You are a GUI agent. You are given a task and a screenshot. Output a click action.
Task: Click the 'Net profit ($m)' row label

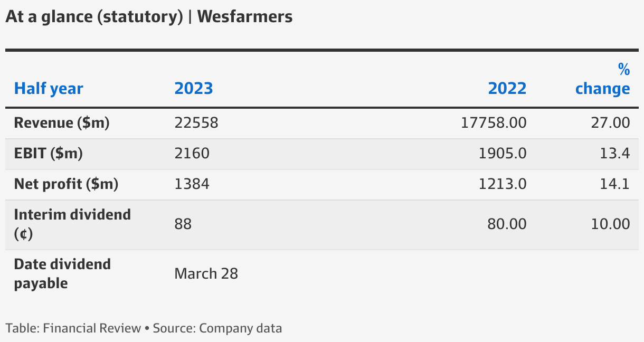(66, 184)
